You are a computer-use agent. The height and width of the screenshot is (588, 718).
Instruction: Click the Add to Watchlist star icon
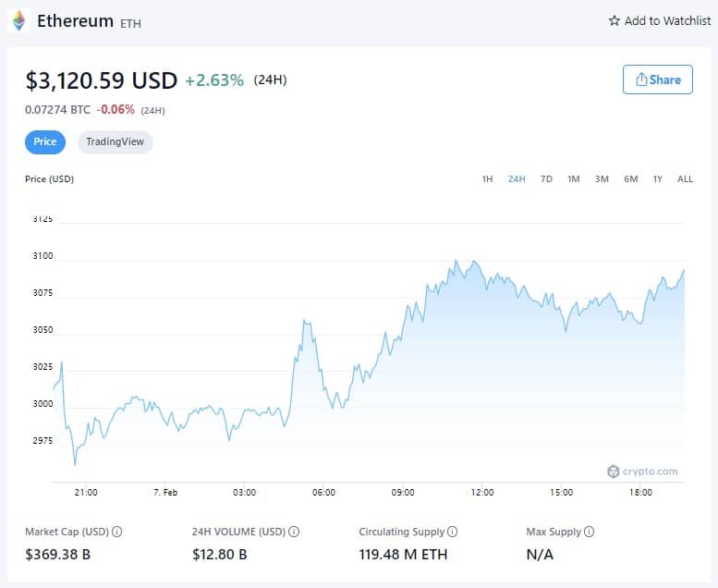(615, 20)
